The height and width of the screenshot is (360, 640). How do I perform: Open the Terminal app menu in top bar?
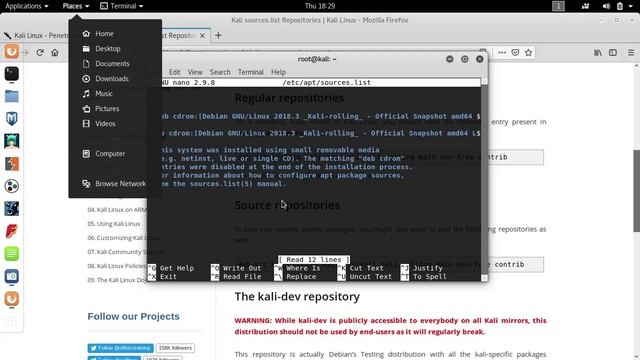point(122,6)
